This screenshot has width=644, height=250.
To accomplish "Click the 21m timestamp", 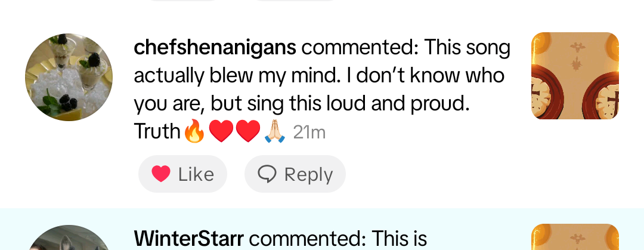I will (x=309, y=132).
